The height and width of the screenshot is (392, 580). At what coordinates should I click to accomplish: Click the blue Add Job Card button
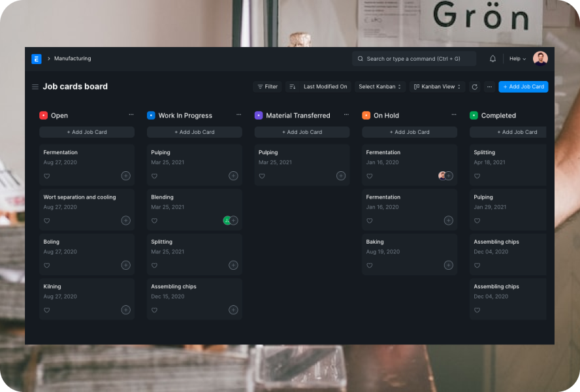coord(523,87)
